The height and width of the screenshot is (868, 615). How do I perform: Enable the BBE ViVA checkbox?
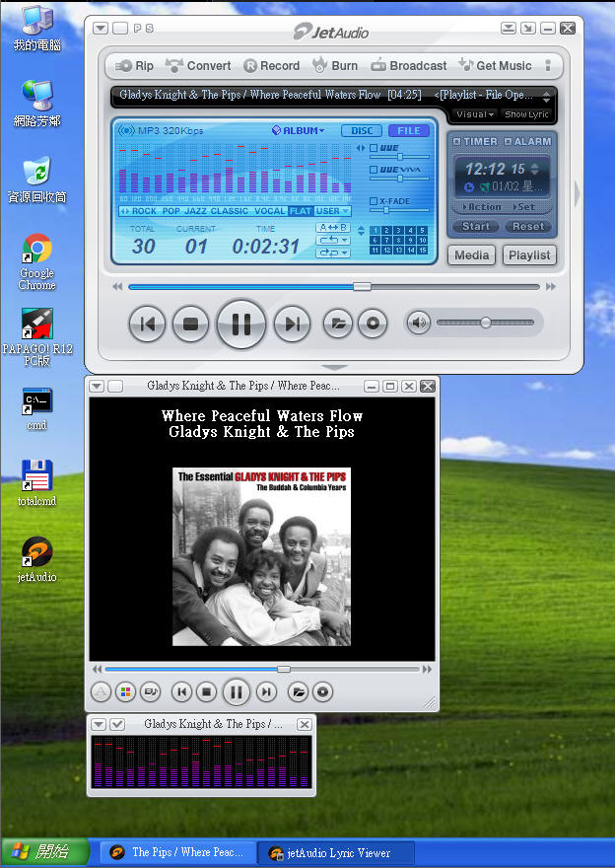click(x=374, y=170)
